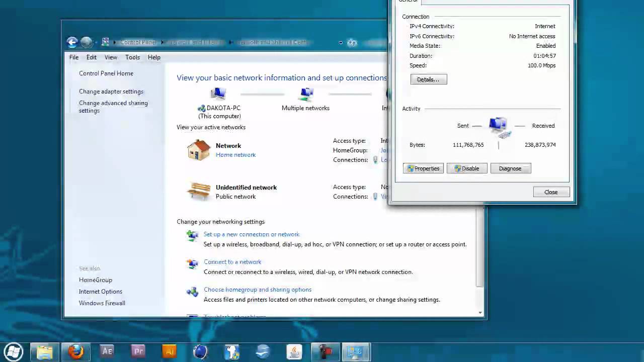Open Internet Options under See also

pyautogui.click(x=101, y=292)
